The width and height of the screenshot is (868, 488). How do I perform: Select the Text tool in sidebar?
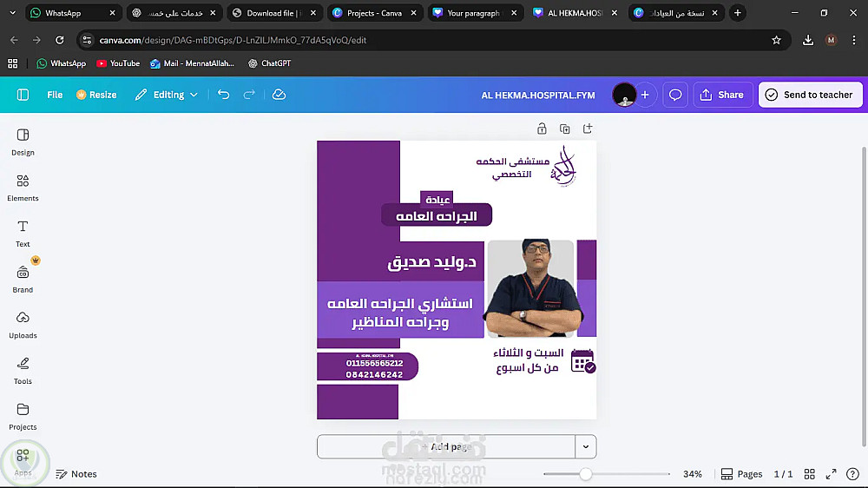(x=23, y=234)
